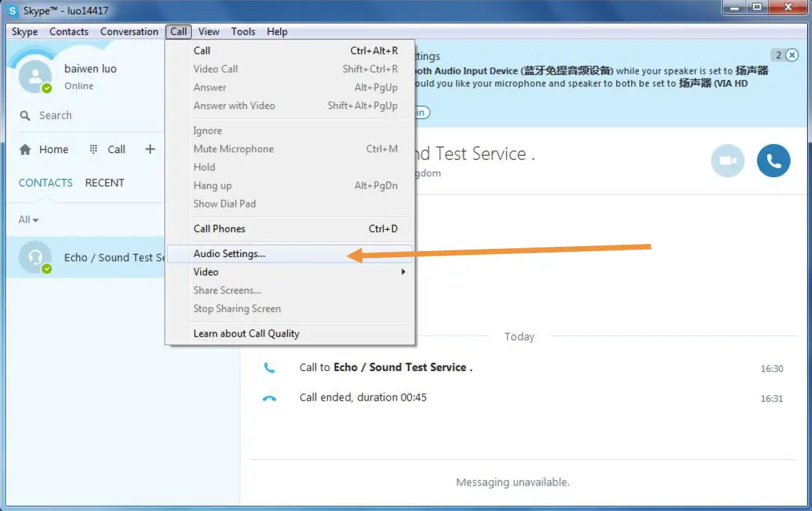Click the Messaging unavailable text area

513,482
